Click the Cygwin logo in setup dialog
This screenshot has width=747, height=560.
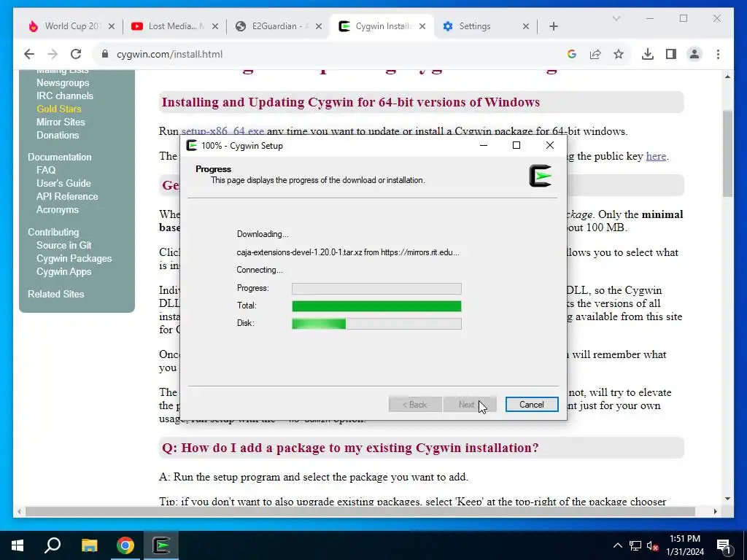pyautogui.click(x=541, y=176)
